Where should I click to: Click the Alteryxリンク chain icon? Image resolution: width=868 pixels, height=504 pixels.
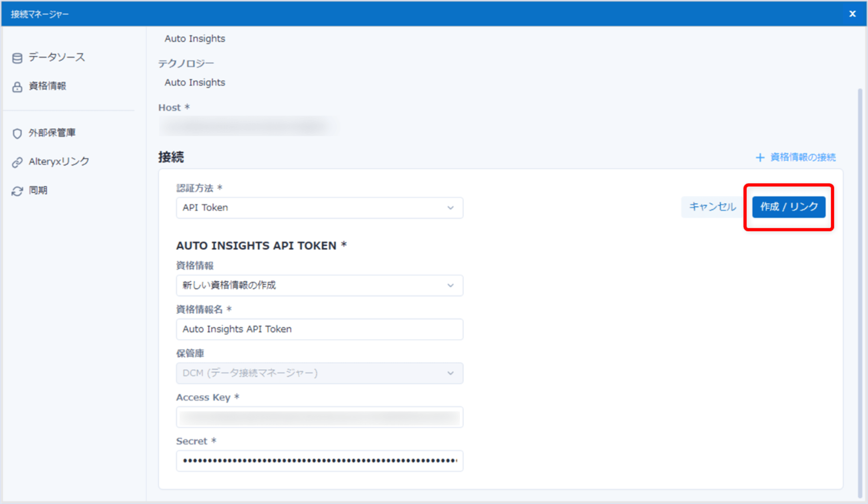pyautogui.click(x=17, y=162)
